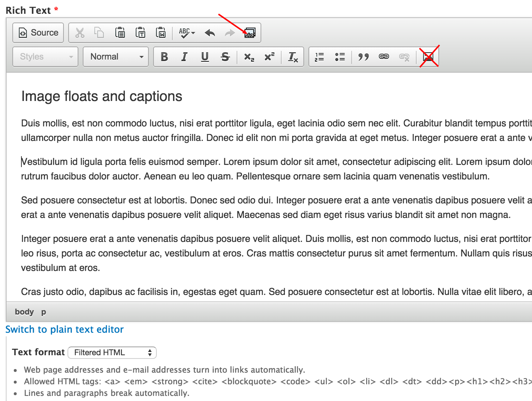Click the 'Image floats and captions' heading

point(102,96)
